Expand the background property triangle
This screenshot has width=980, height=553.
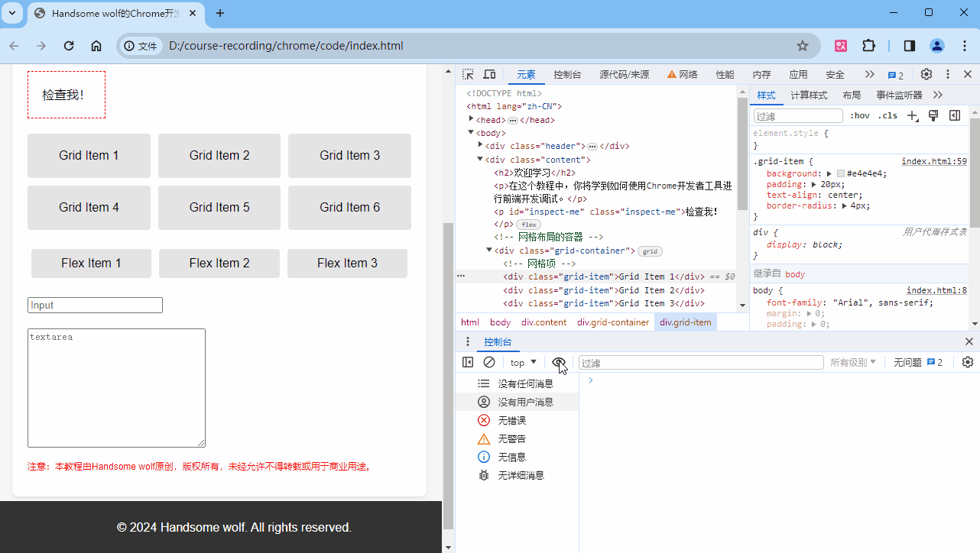[x=829, y=173]
